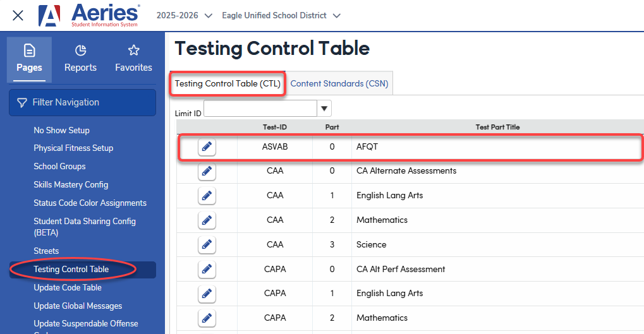The width and height of the screenshot is (644, 334).
Task: Edit the CAA Science row
Action: (x=207, y=245)
